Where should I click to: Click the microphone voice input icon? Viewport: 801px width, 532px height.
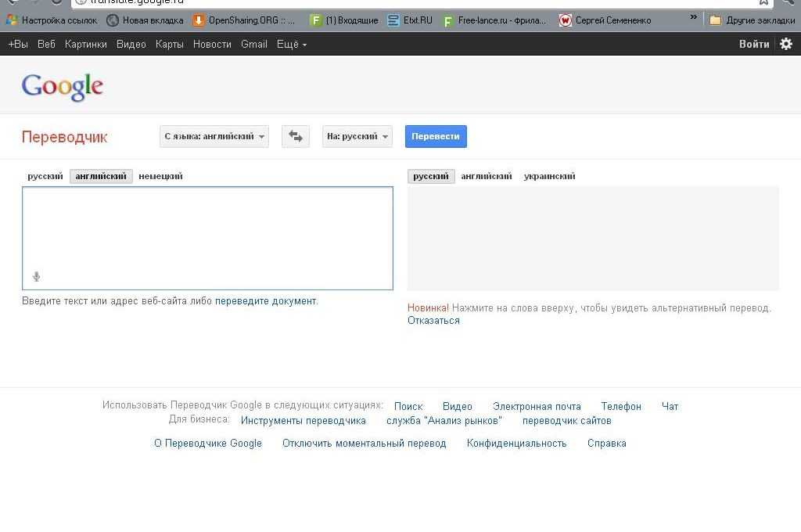pyautogui.click(x=36, y=276)
